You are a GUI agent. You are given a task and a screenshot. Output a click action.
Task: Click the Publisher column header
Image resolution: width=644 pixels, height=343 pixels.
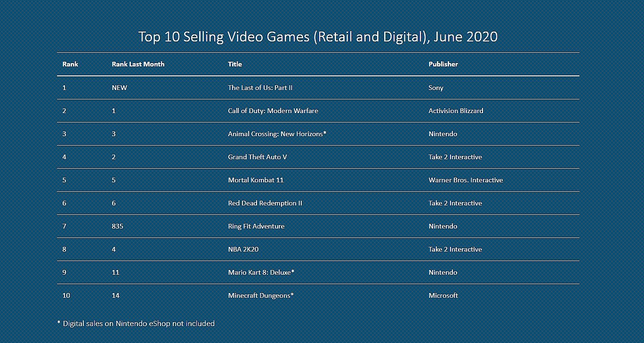click(x=443, y=64)
